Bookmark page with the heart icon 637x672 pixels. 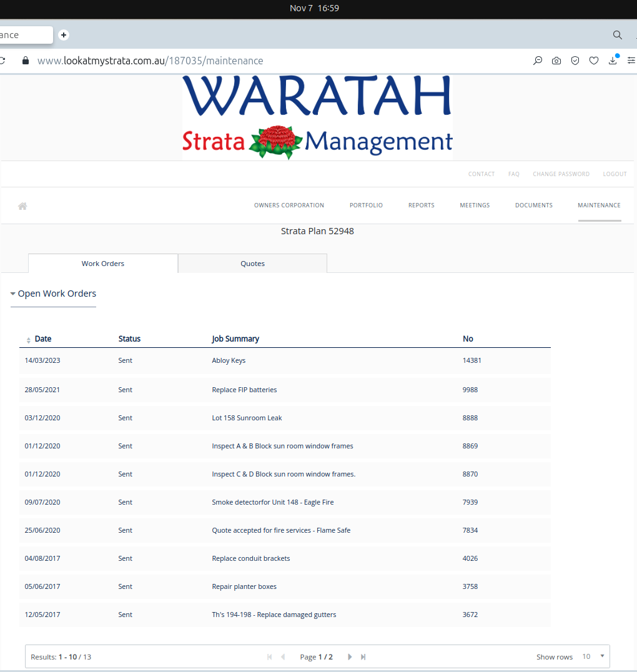click(x=594, y=61)
